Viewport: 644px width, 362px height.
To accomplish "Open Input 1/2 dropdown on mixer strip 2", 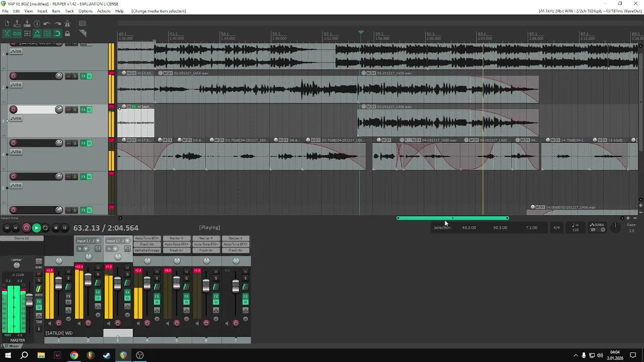I will click(88, 241).
